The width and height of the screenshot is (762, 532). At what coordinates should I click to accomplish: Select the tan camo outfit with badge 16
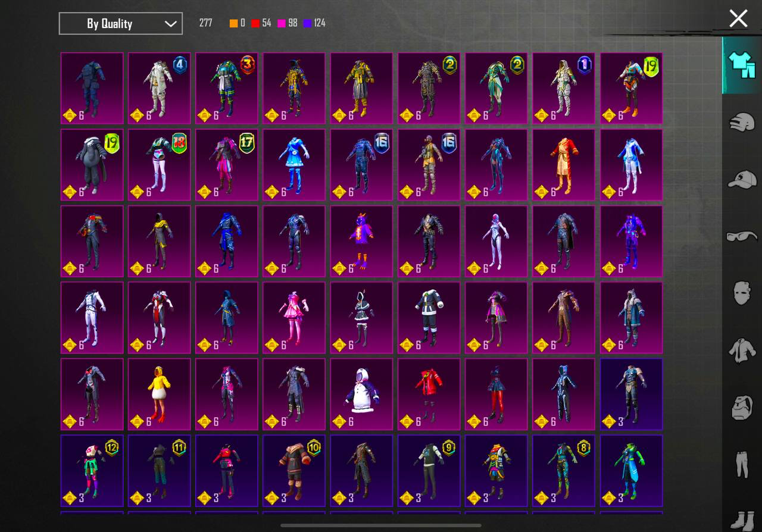click(429, 164)
